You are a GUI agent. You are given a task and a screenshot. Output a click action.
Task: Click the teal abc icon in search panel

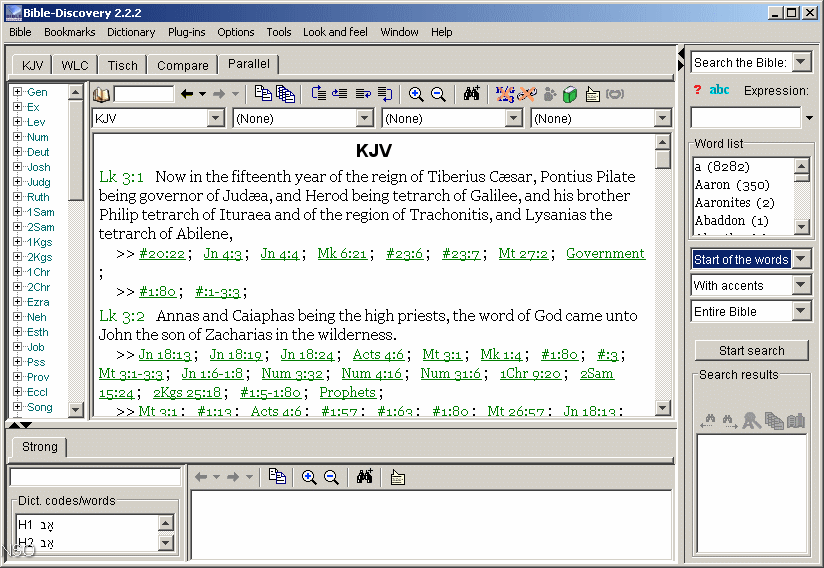719,90
